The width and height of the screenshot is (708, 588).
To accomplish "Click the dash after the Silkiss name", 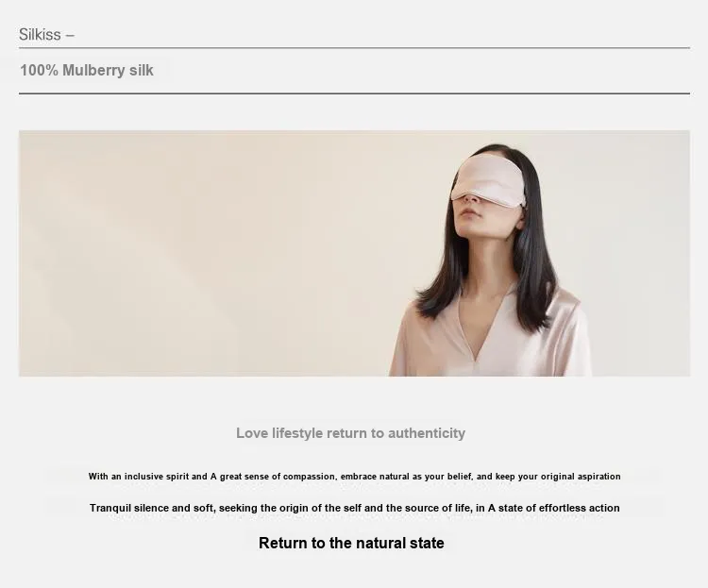I will [x=70, y=35].
